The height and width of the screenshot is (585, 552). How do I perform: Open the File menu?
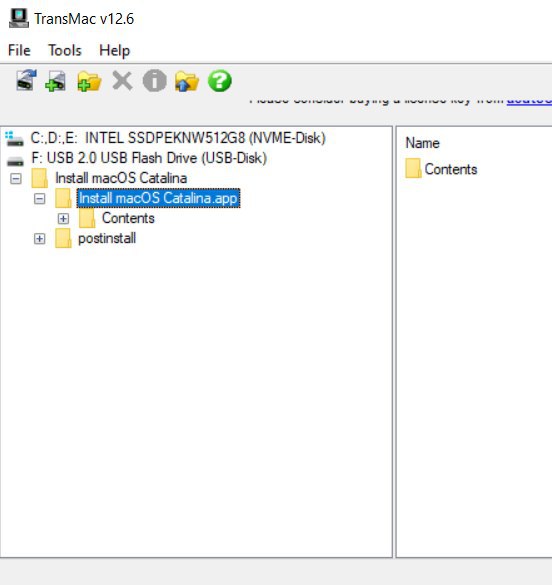click(x=19, y=50)
